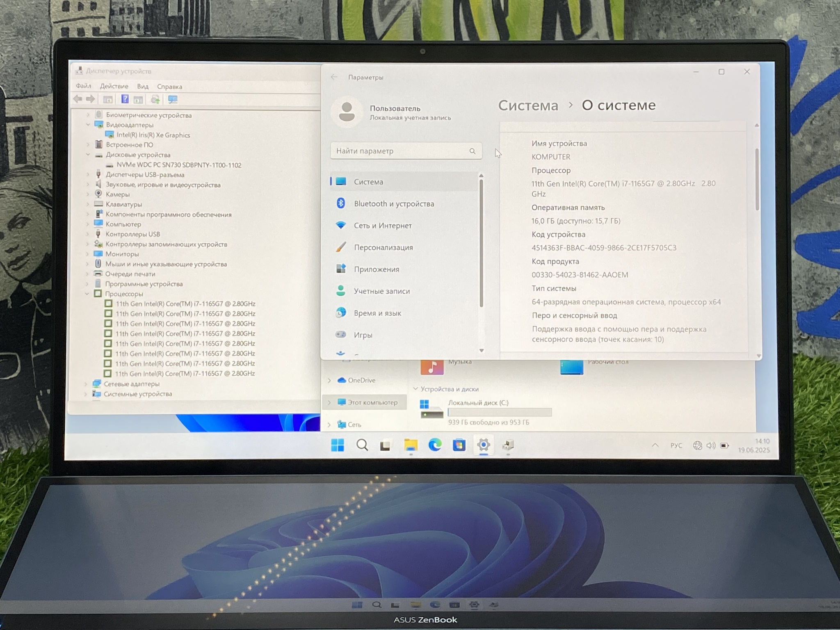Click the Device Manager back arrow icon
The image size is (840, 630).
coord(78,99)
